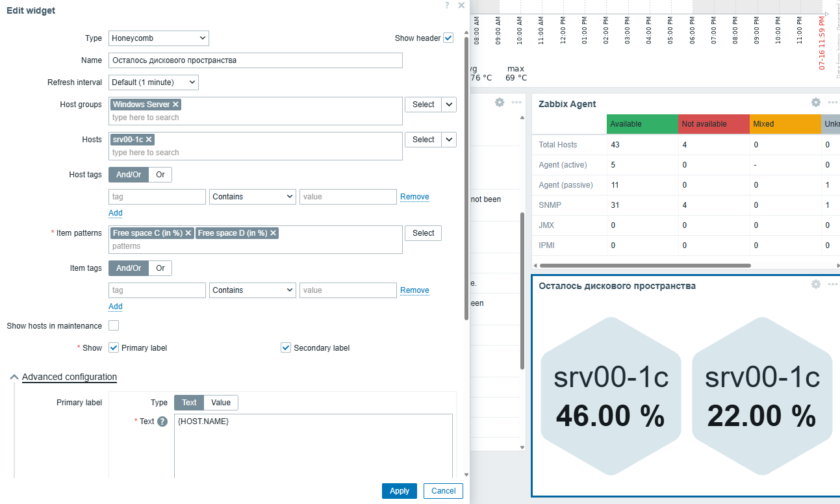The height and width of the screenshot is (504, 840).
Task: Cancel editing the widget
Action: click(443, 491)
